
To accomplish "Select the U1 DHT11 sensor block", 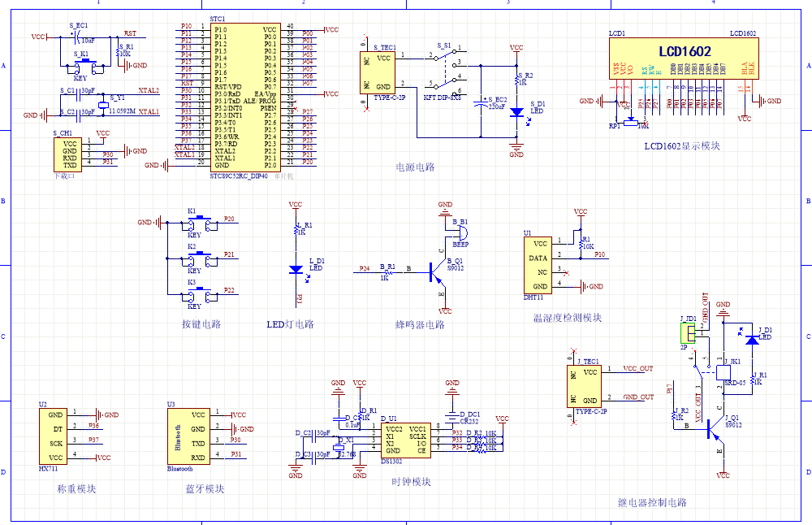I will (538, 266).
